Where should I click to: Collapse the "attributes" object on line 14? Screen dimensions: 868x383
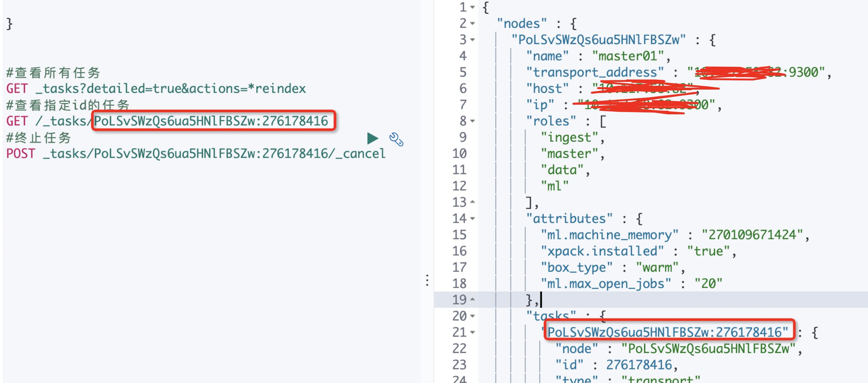pyautogui.click(x=472, y=219)
